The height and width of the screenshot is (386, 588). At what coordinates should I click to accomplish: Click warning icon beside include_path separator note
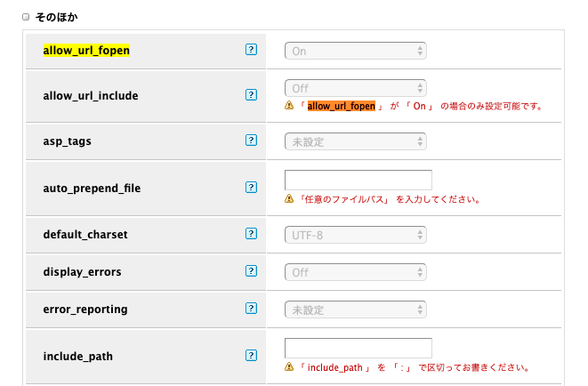pyautogui.click(x=289, y=367)
